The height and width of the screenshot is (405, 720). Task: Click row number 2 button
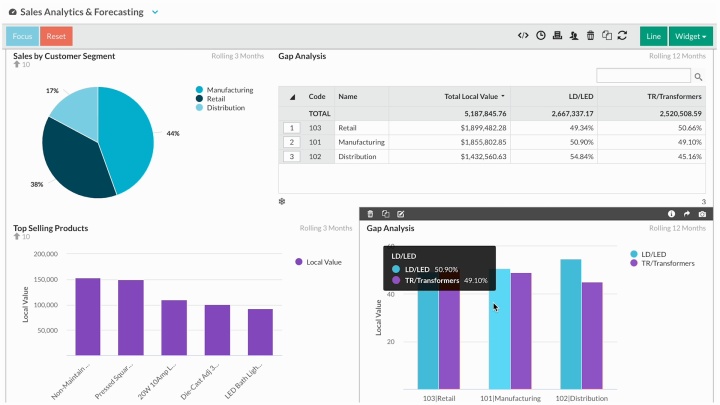(x=292, y=142)
